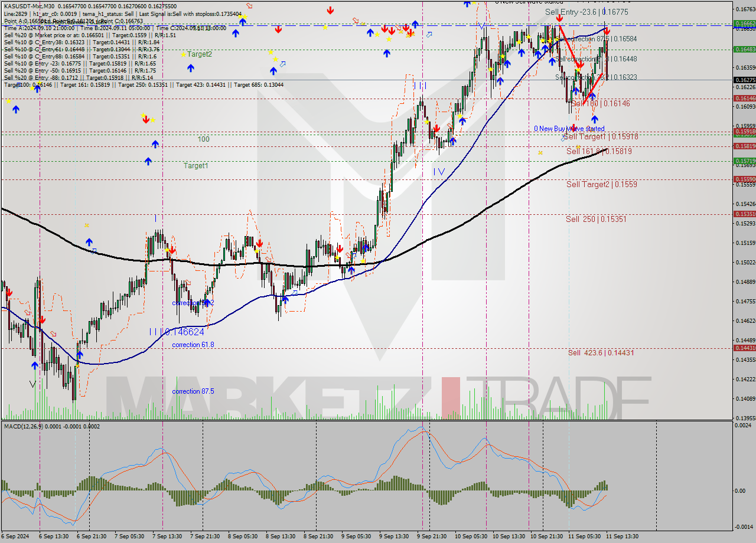Image resolution: width=756 pixels, height=543 pixels.
Task: Click the 0.0024 MACD scale value
Action: [x=742, y=427]
